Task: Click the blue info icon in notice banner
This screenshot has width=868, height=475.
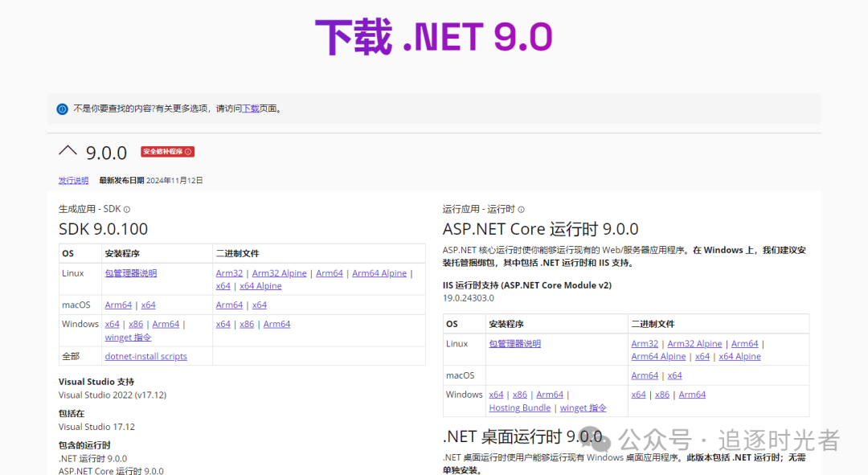Action: coord(63,109)
